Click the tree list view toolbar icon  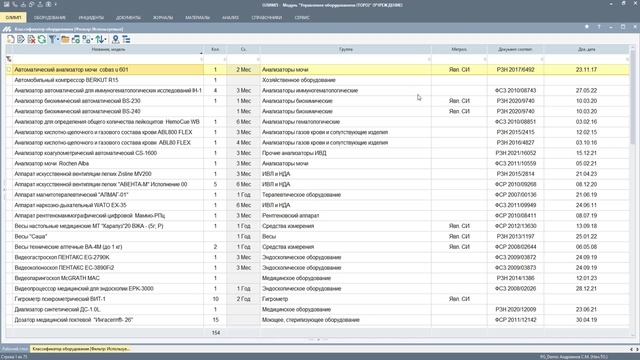pos(126,39)
